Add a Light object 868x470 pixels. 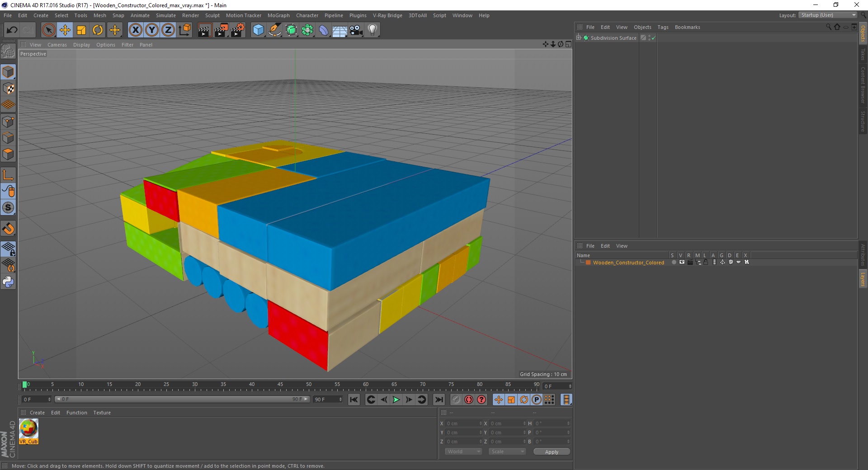click(373, 30)
